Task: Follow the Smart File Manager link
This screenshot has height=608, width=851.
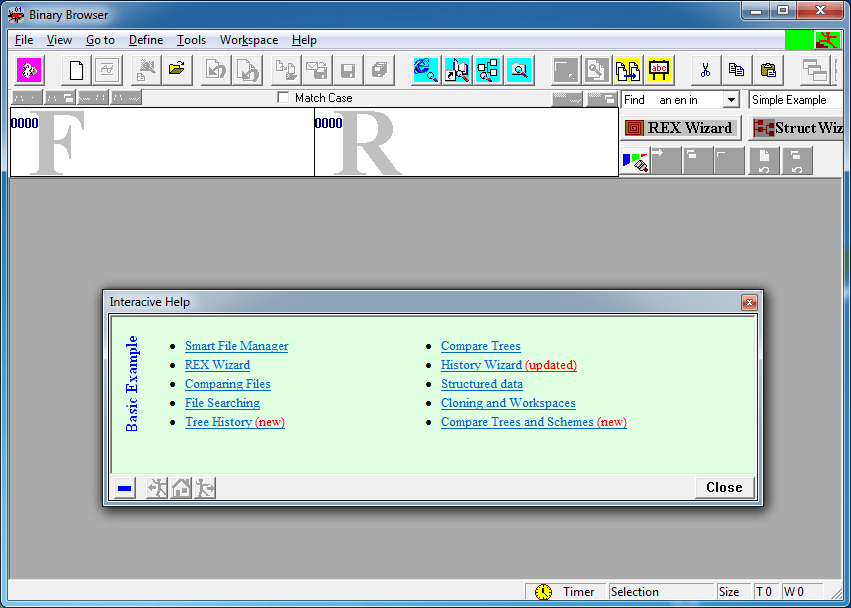Action: (237, 346)
